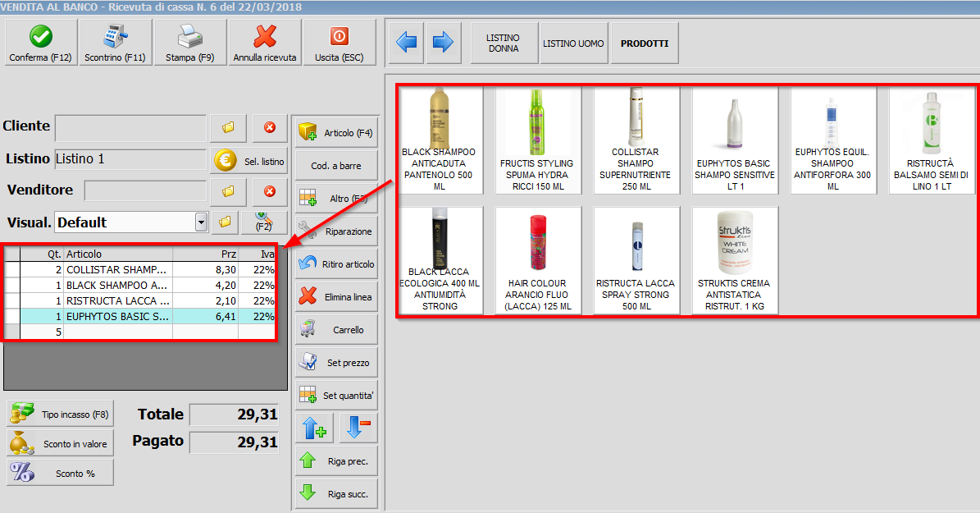Select the Fructis Styling Spuma product thumbnail

pyautogui.click(x=537, y=140)
